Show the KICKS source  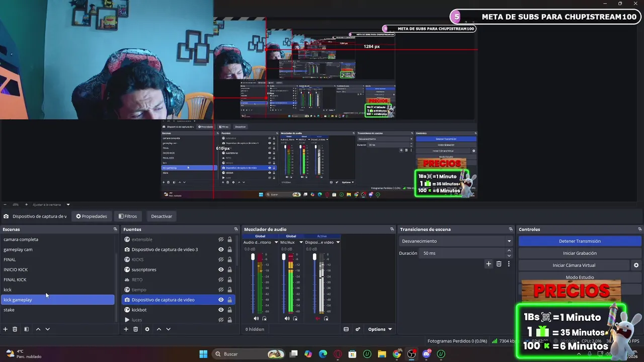(x=221, y=259)
